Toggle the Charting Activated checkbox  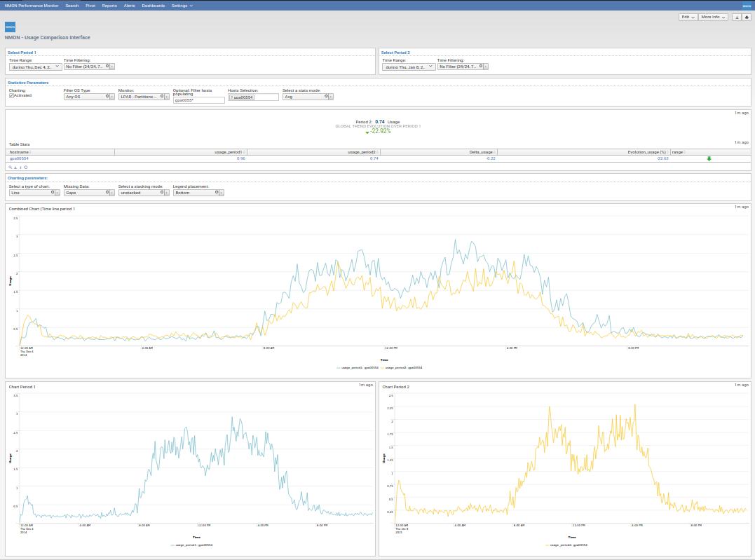point(11,95)
